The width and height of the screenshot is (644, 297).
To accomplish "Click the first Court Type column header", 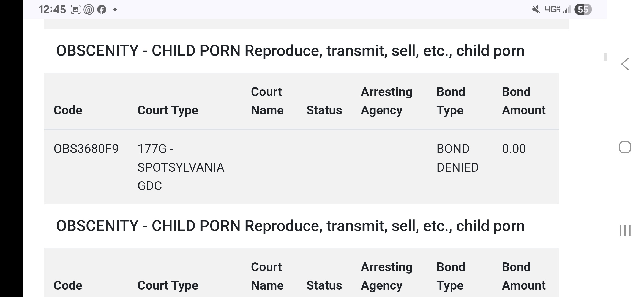I will pyautogui.click(x=168, y=110).
